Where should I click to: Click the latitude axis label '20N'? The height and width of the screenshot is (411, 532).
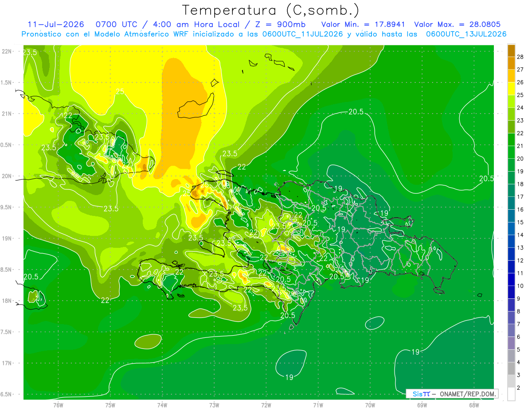[x=7, y=176]
